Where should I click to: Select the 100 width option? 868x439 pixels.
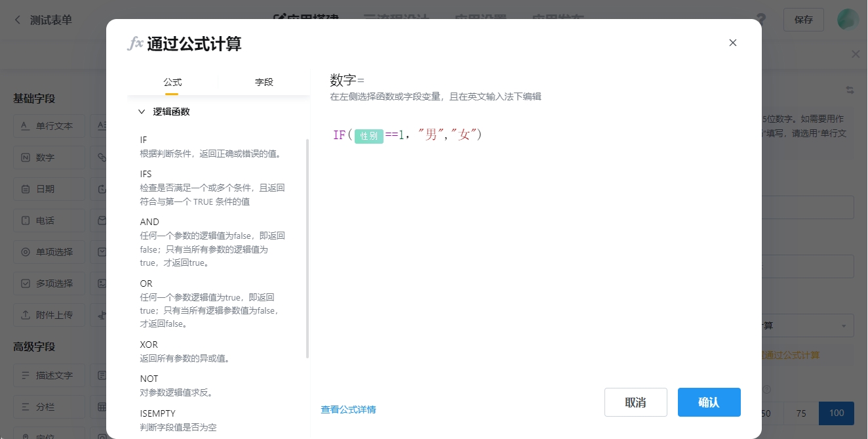pos(836,413)
